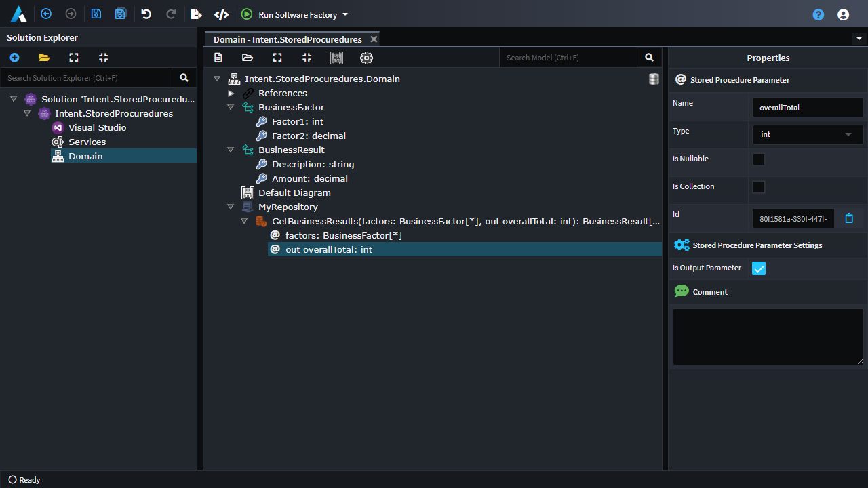Collapse the Intent.StoredProcuredures application node
Viewport: 868px width, 488px height.
[27, 113]
